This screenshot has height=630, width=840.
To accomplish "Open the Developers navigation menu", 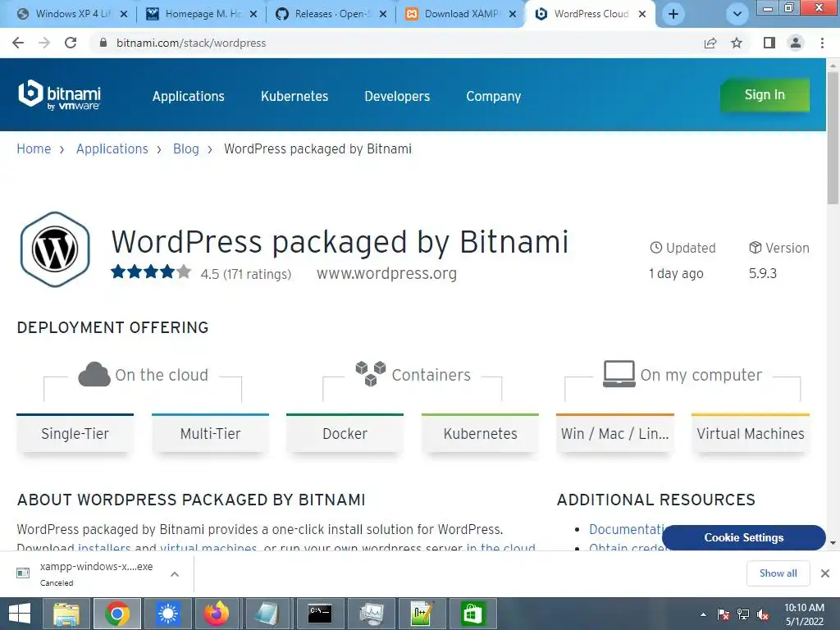I will click(x=397, y=97).
